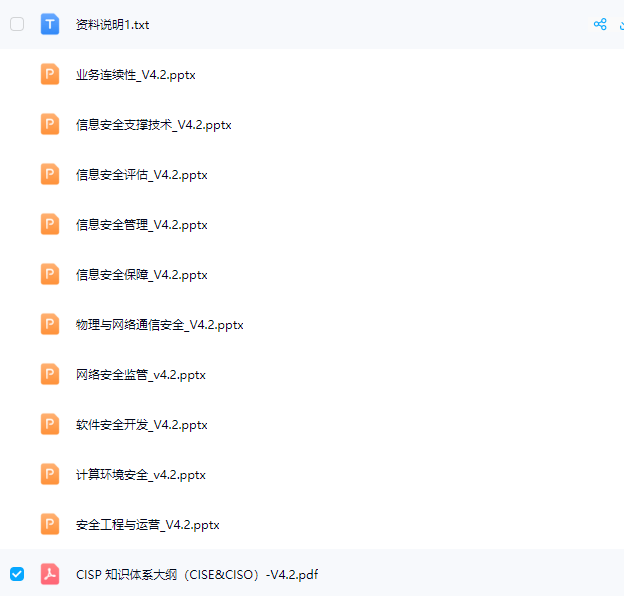Screen dimensions: 624x596
Task: Select the 资料说明1.txt file name
Action: coord(113,25)
